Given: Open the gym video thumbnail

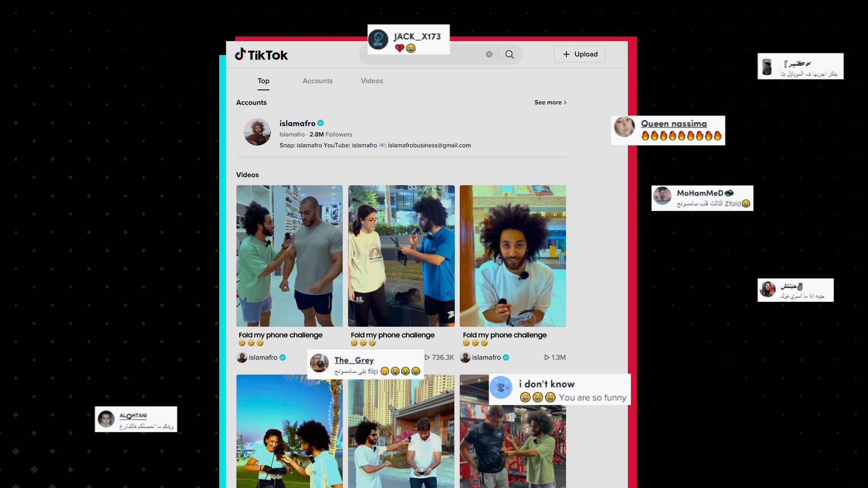Looking at the screenshot, I should point(513,447).
